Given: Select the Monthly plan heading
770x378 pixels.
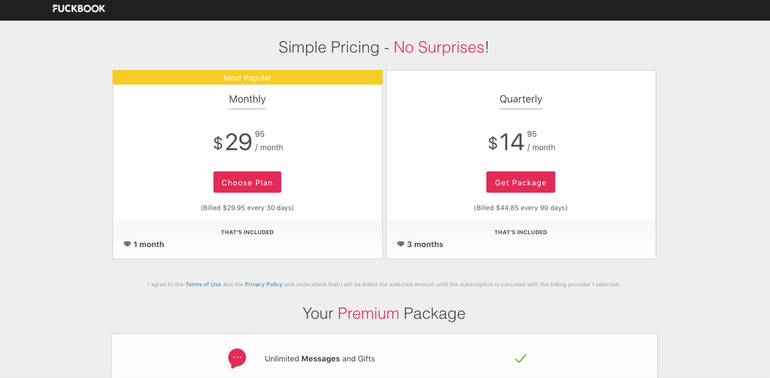Looking at the screenshot, I should coord(247,99).
